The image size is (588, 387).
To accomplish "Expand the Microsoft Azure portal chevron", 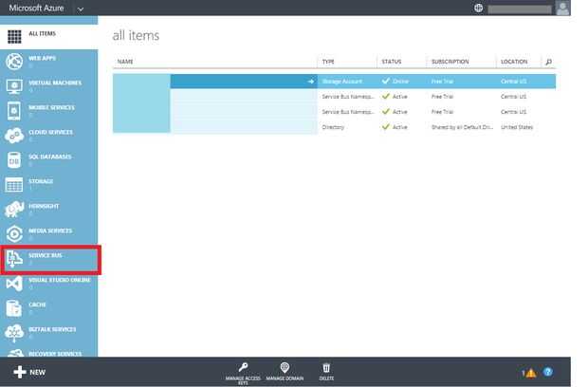I will 81,9.
